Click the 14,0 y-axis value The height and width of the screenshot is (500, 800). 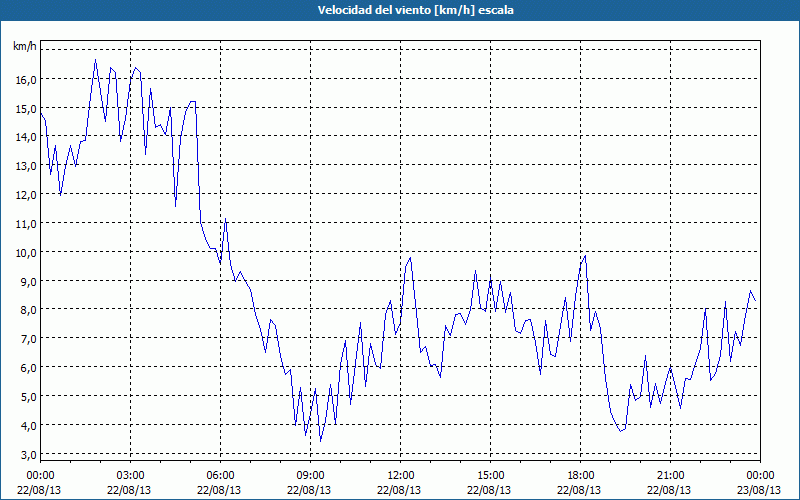[x=26, y=137]
